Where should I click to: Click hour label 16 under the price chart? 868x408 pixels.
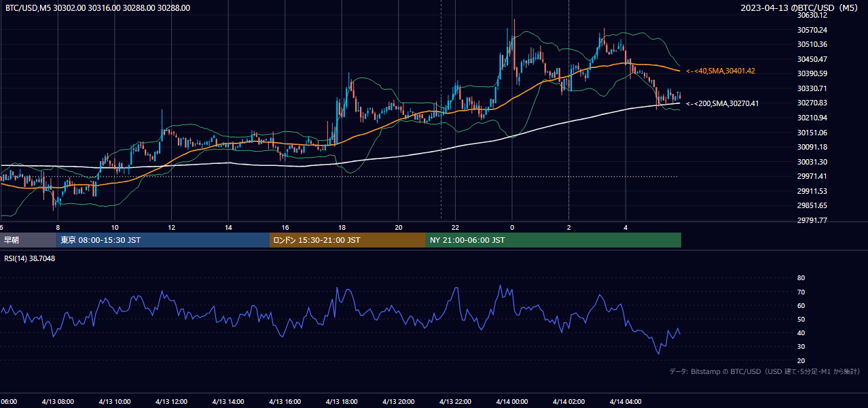click(285, 228)
